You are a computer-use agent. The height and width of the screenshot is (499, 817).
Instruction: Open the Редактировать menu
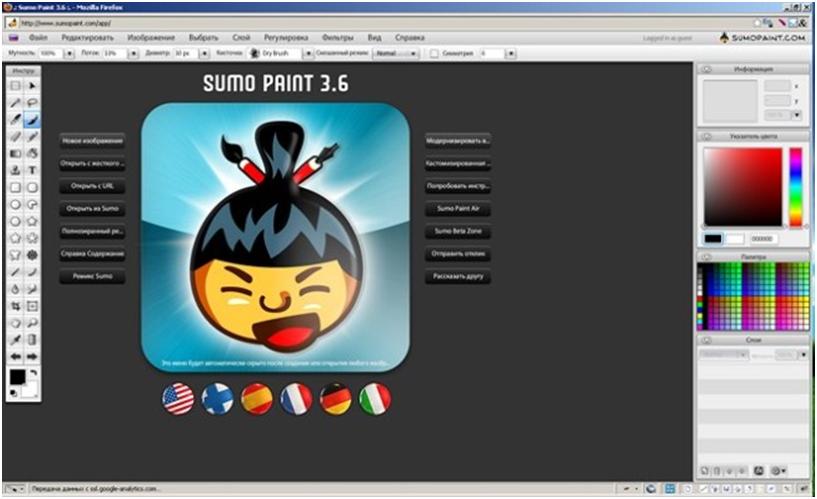(x=88, y=38)
